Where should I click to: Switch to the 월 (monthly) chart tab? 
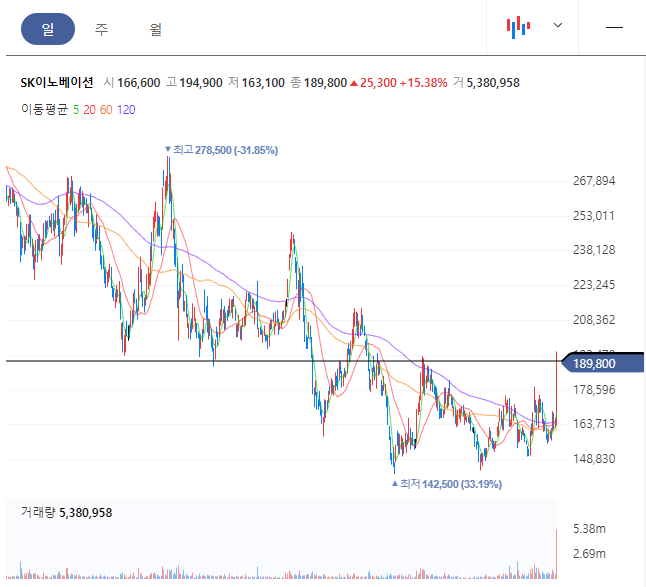(155, 29)
